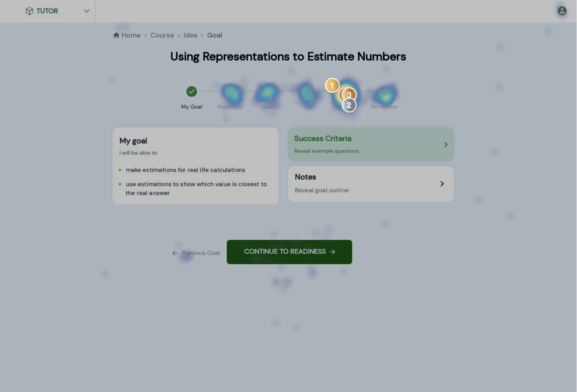Click the Goal breadcrumb item
Viewport: 577px width, 392px height.
215,35
